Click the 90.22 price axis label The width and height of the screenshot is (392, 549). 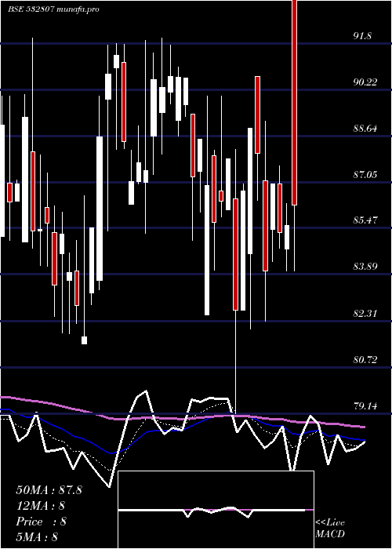[365, 82]
